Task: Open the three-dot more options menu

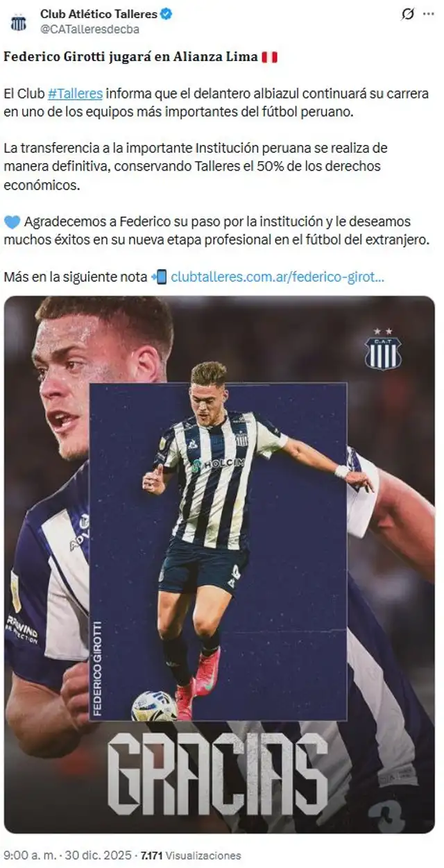Action: tap(429, 15)
